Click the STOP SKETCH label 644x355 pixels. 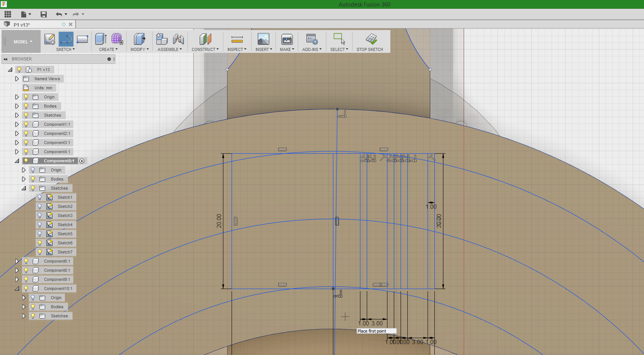tap(369, 49)
